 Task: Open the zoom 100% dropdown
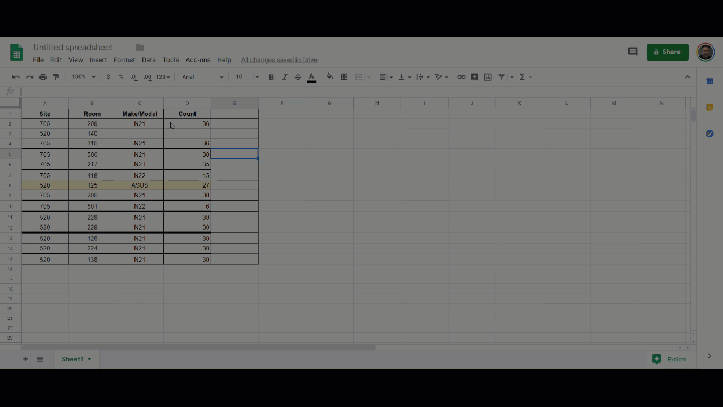[x=83, y=77]
